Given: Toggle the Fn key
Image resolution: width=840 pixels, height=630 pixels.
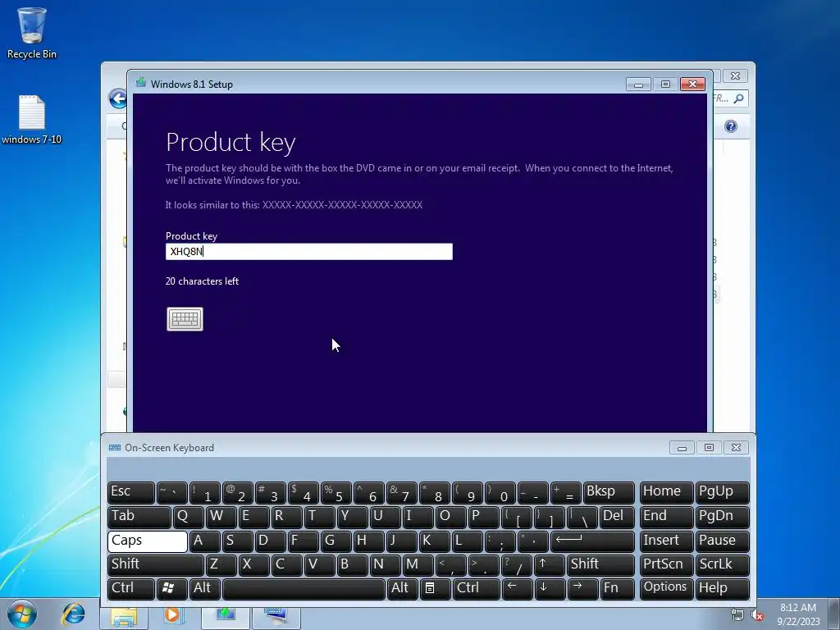Looking at the screenshot, I should click(617, 589).
